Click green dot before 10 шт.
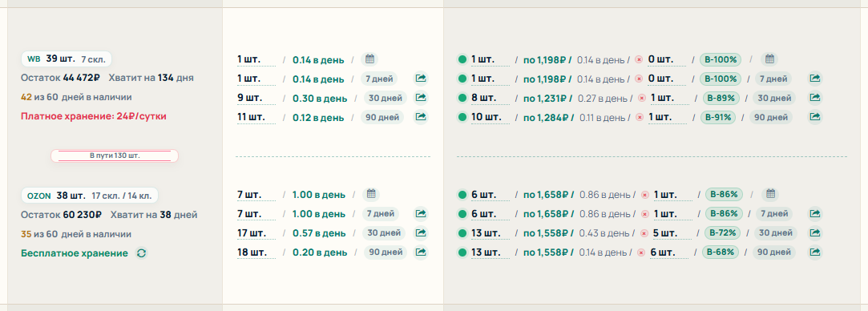Viewport: 868px width, 311px height. pos(462,117)
